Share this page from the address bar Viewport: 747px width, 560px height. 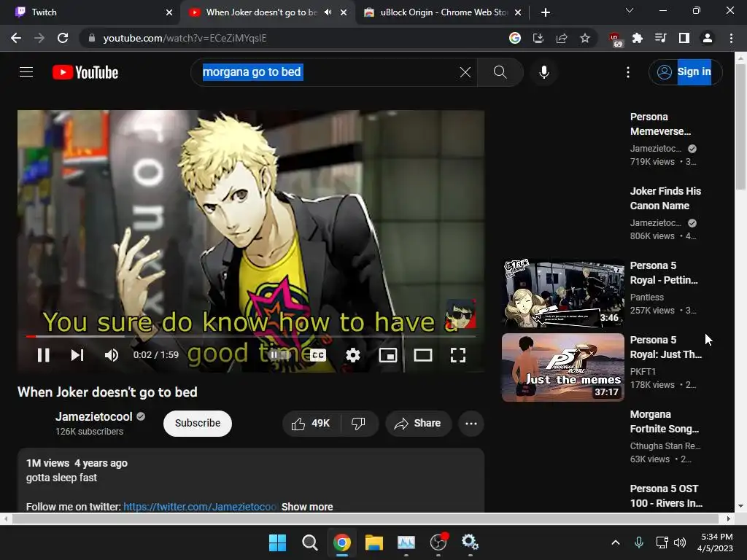561,38
